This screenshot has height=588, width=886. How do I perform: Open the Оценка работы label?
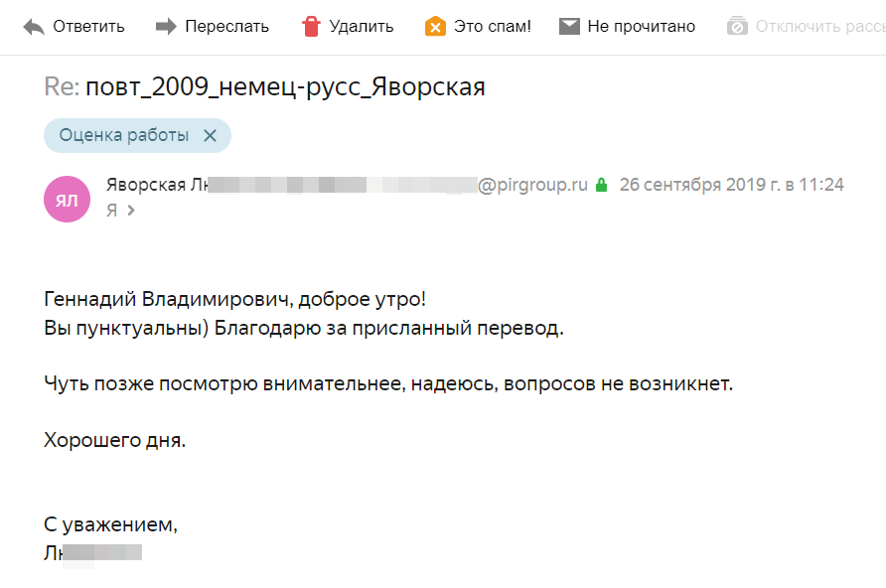point(124,135)
